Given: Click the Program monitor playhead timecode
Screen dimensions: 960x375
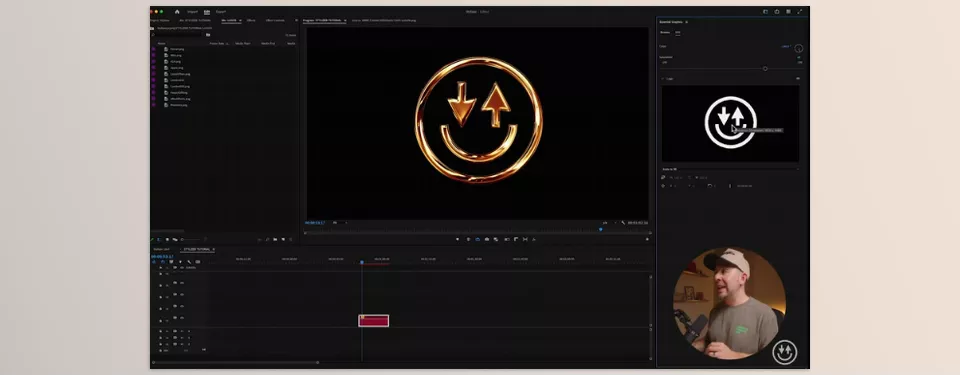Looking at the screenshot, I should click(315, 222).
